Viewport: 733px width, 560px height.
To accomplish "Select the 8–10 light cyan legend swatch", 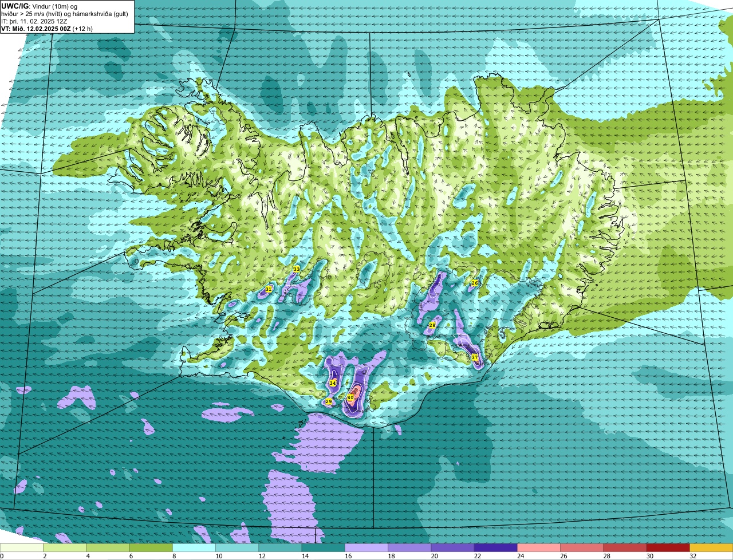I will 194,548.
